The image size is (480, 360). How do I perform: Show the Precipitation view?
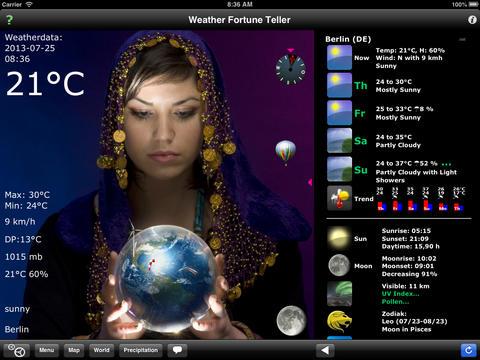pos(141,350)
